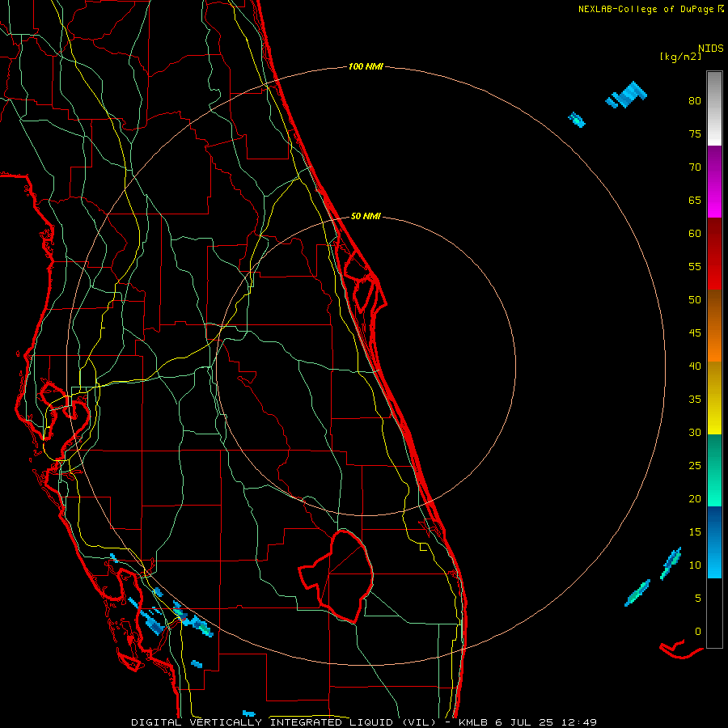The image size is (728, 728).
Task: Click the 15 value on the scale
Action: (x=695, y=532)
